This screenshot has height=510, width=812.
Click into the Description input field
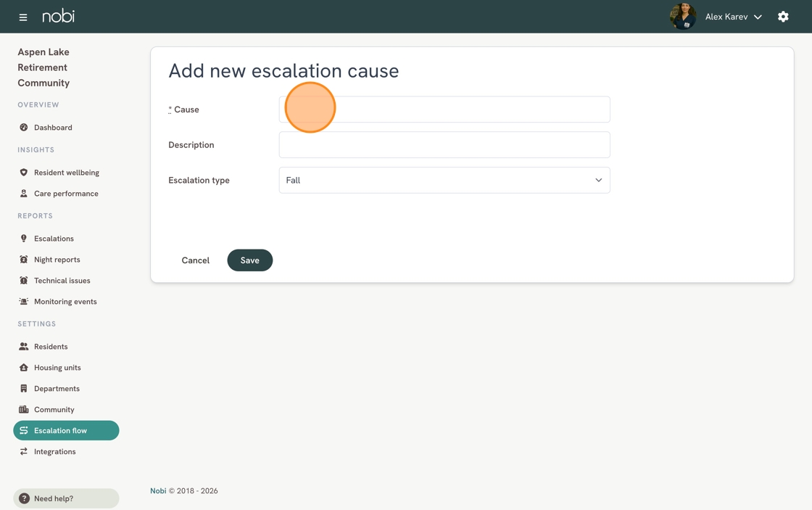(x=444, y=144)
